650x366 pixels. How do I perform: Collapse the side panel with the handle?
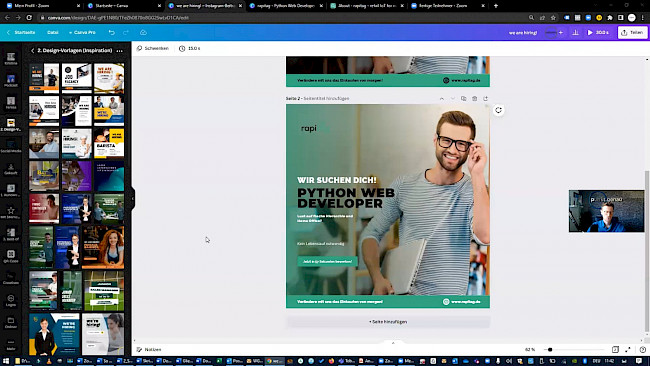[x=133, y=199]
